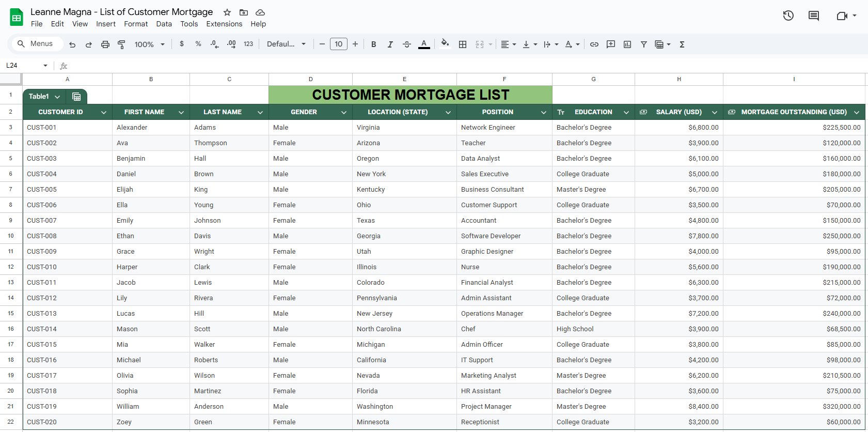Open the font family dropdown
Viewport: 868px width, 432px height.
pyautogui.click(x=286, y=44)
